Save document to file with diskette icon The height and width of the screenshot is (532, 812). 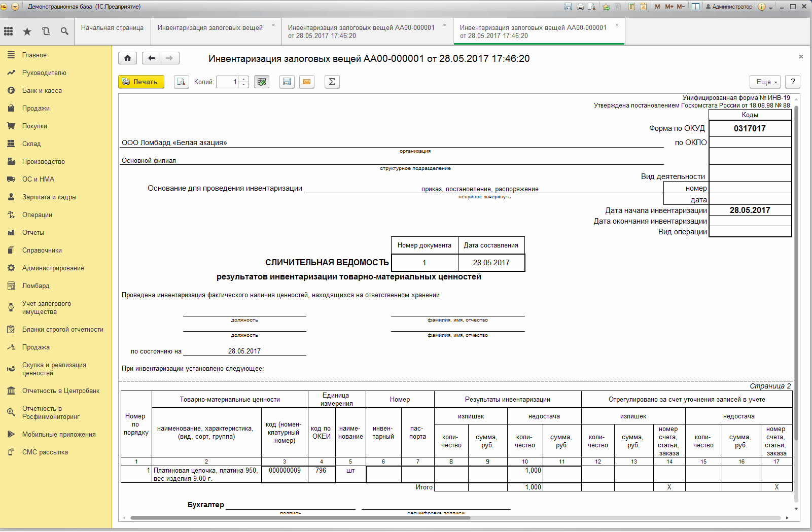(287, 82)
